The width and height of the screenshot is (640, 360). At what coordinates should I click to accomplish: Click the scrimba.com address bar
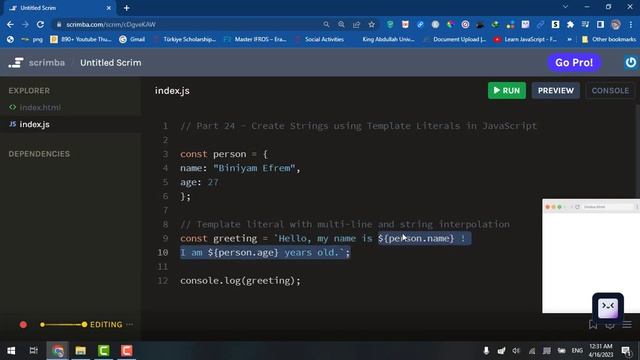(188, 24)
